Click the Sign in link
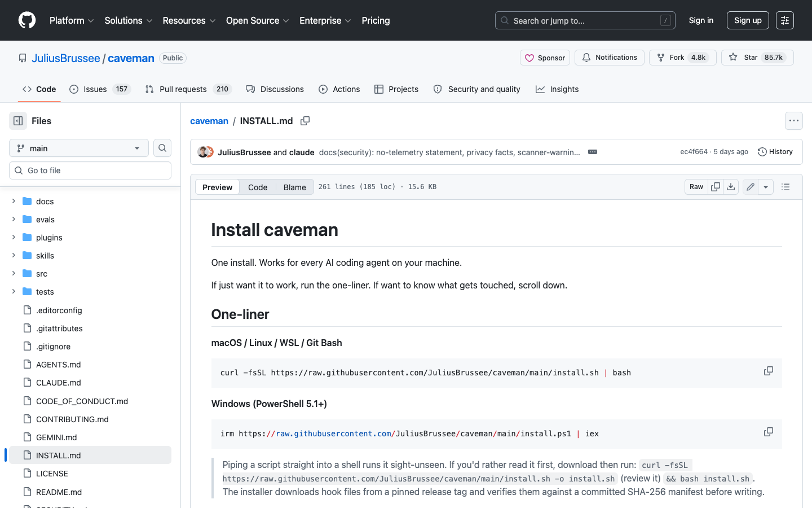 pyautogui.click(x=701, y=20)
